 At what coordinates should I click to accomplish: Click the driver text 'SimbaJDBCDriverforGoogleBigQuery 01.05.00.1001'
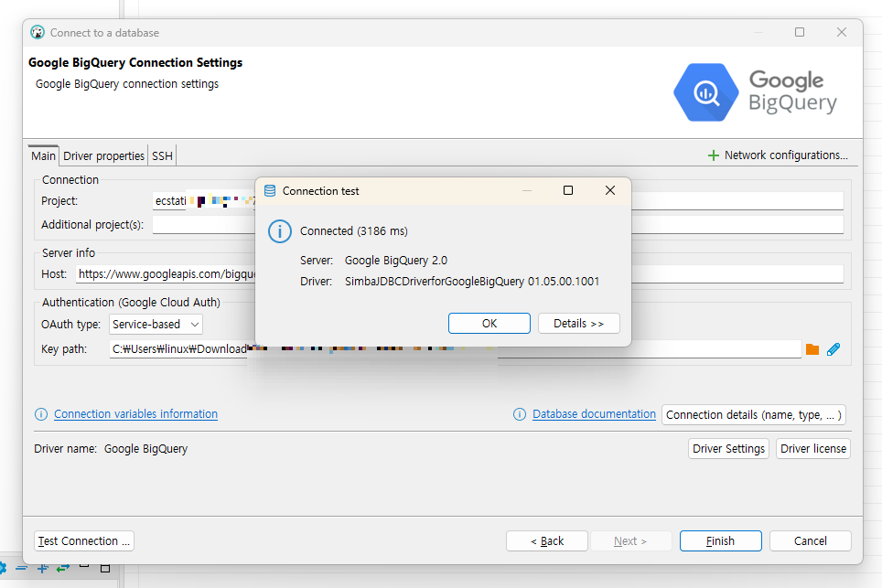pyautogui.click(x=472, y=281)
